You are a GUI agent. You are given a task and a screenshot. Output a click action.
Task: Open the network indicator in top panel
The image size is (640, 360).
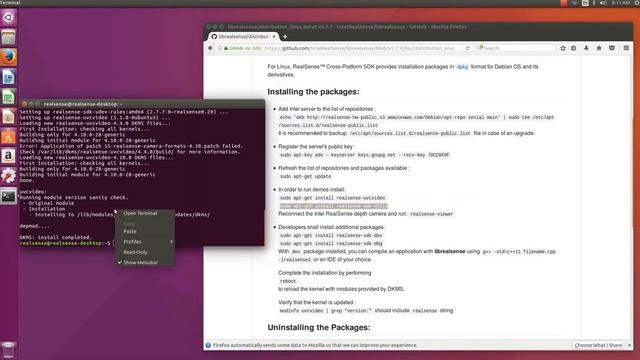click(574, 3)
